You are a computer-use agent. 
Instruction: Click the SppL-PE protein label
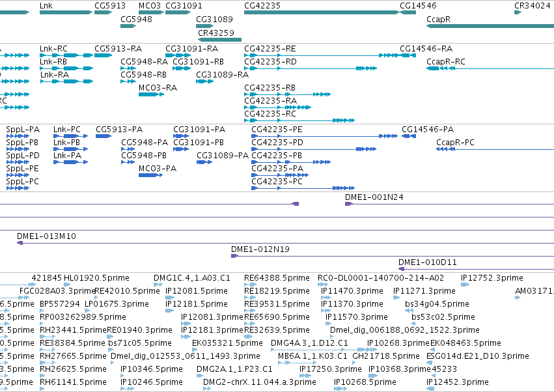coord(22,169)
